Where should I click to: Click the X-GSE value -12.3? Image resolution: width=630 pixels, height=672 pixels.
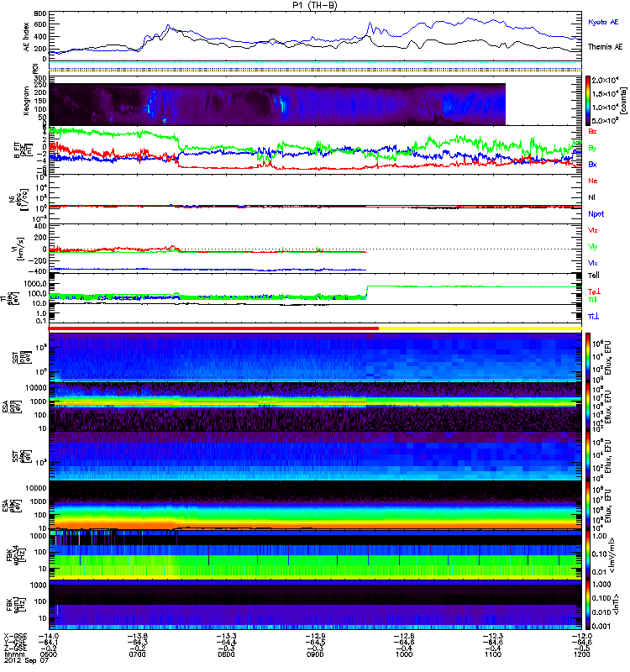tap(493, 636)
